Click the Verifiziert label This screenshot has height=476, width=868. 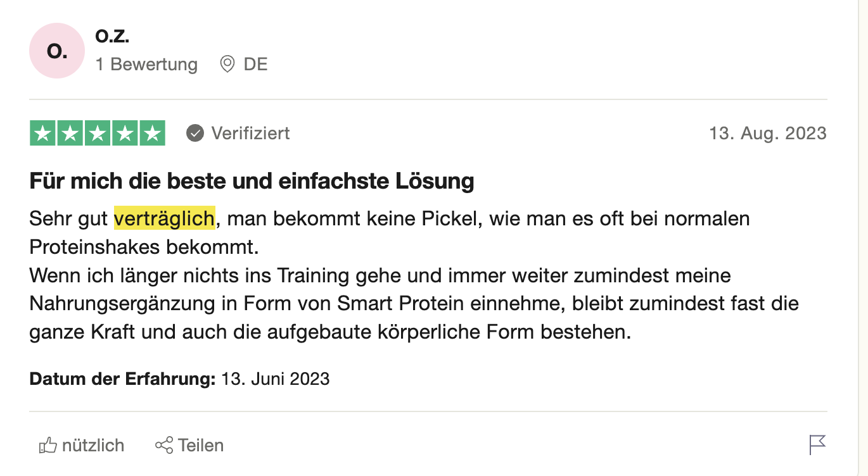coord(250,133)
